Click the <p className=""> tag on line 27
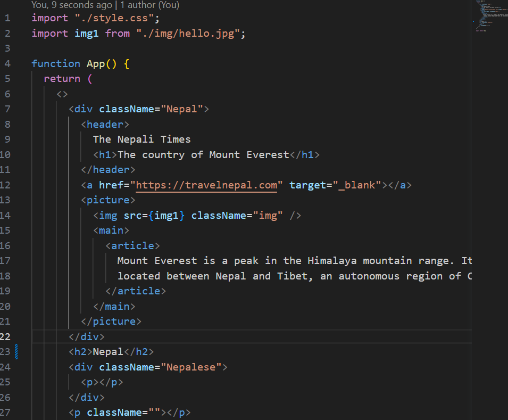 [x=117, y=413]
